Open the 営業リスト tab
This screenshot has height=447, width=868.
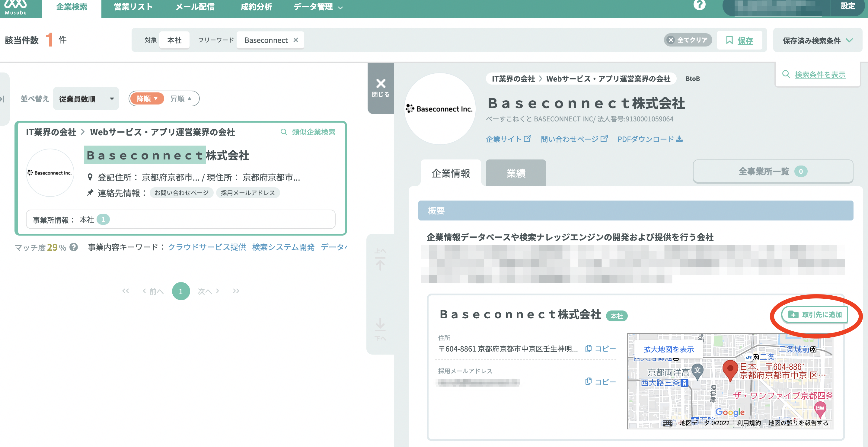(133, 7)
